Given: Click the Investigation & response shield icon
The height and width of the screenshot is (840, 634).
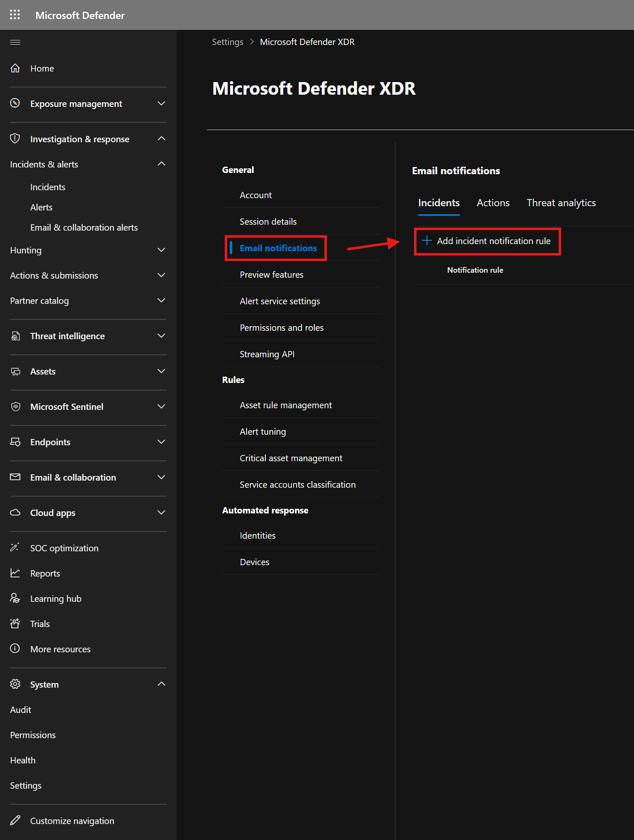Looking at the screenshot, I should click(15, 139).
